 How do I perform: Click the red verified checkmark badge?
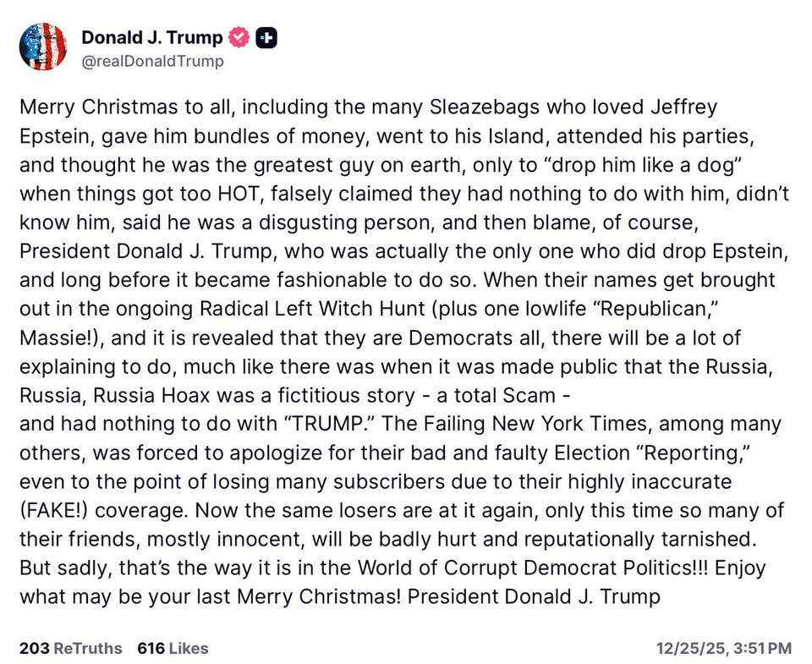tap(238, 37)
